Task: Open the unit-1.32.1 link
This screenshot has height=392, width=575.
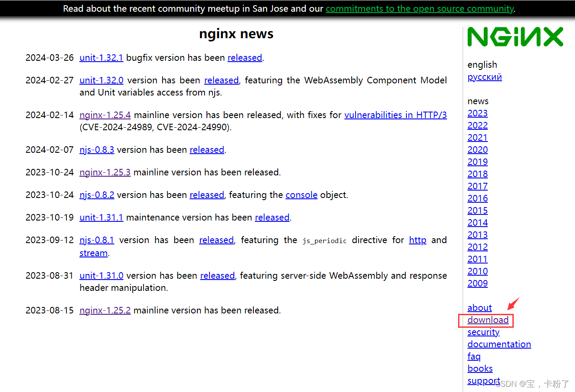Action: click(x=101, y=58)
